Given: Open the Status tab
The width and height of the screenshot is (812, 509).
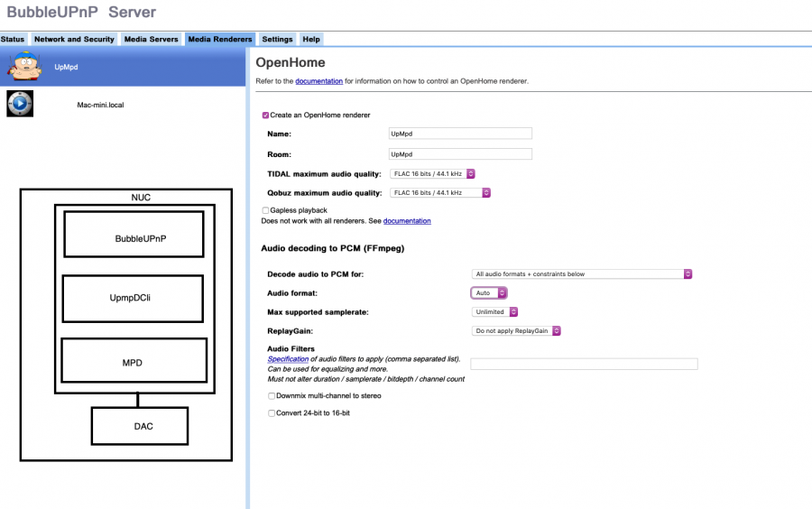Looking at the screenshot, I should [x=13, y=40].
